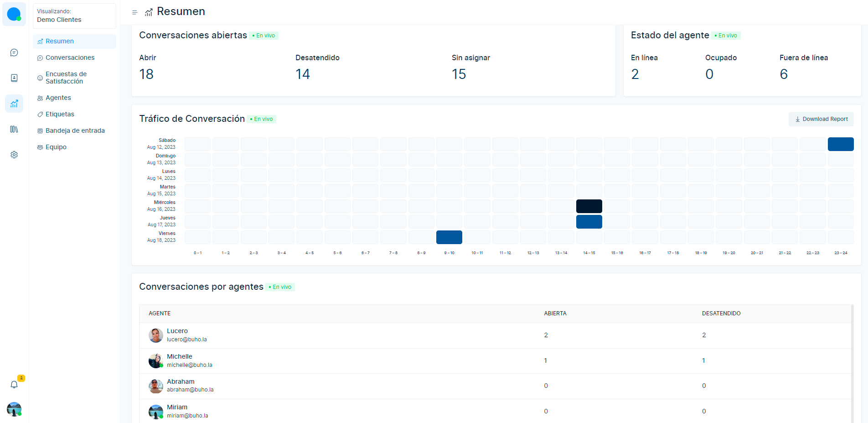Screen dimensions: 868x423
Task: Open the notifications bell icon
Action: 14,384
